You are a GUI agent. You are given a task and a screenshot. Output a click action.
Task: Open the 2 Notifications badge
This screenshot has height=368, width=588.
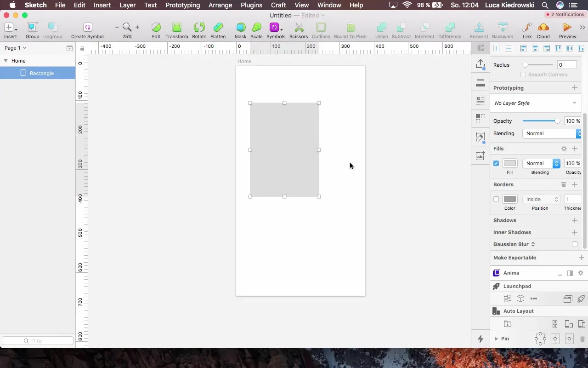click(x=565, y=14)
